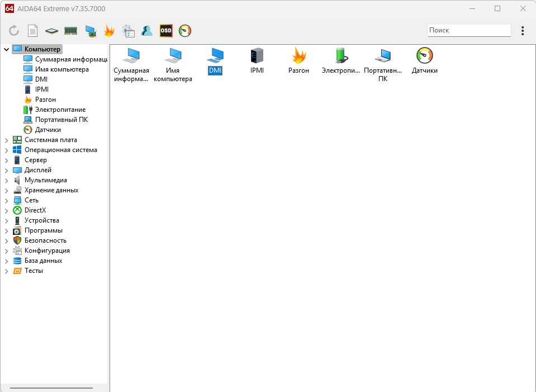Expand the Мультимедиа node
This screenshot has height=392, width=536.
[x=7, y=181]
